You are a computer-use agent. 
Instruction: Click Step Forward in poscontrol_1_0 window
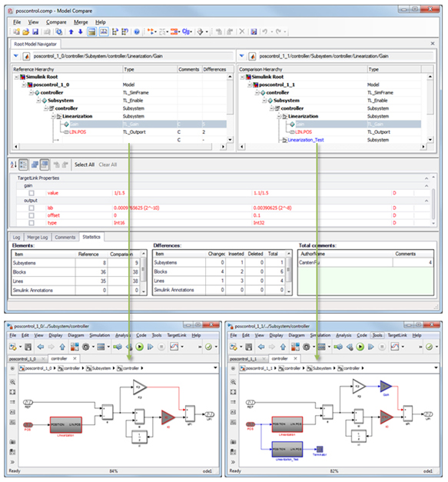[150, 347]
